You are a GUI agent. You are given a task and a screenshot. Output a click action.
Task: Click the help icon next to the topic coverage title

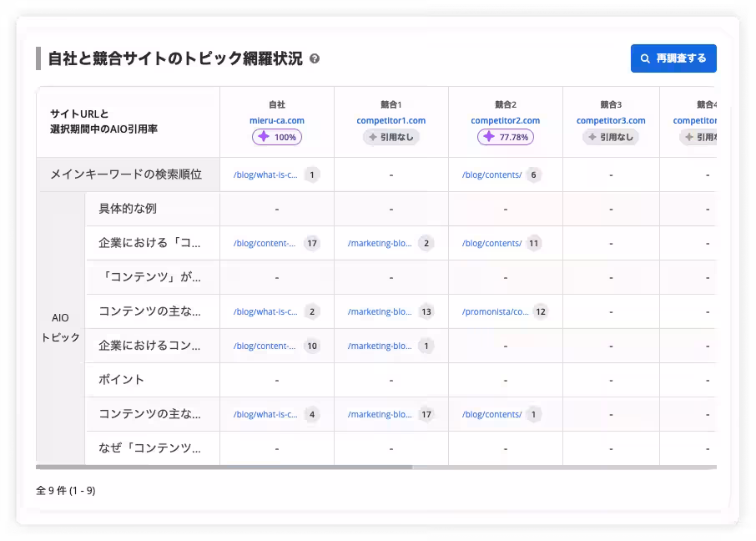click(313, 58)
